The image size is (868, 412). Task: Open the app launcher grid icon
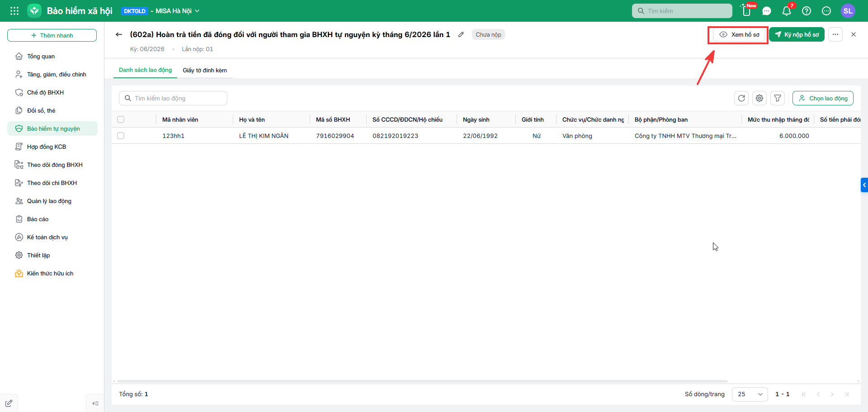click(x=14, y=11)
